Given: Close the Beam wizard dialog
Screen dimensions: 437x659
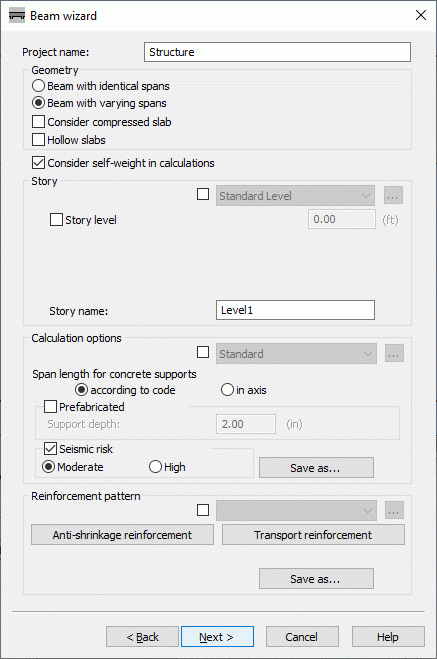Looking at the screenshot, I should click(421, 16).
